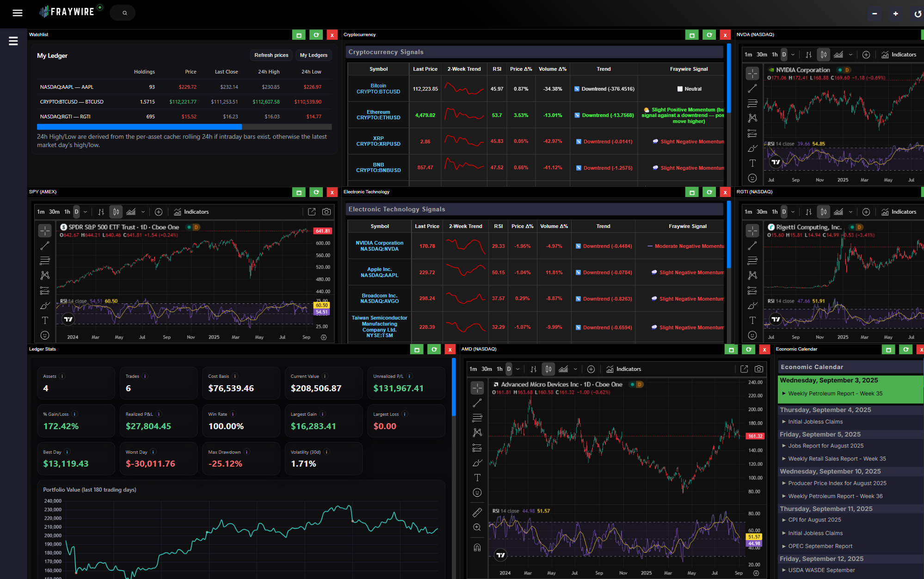Open the measure ruler tool on AMD chart
This screenshot has width=924, height=579.
(x=477, y=512)
